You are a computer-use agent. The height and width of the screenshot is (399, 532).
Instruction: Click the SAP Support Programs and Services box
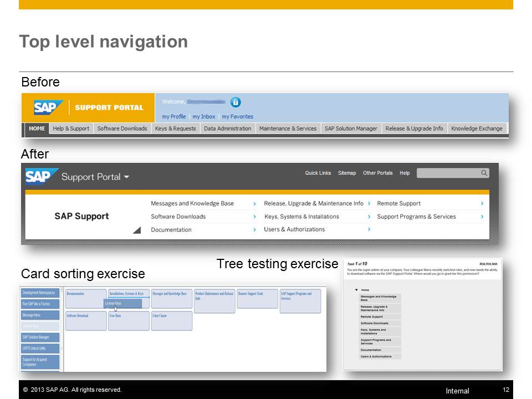coord(300,301)
